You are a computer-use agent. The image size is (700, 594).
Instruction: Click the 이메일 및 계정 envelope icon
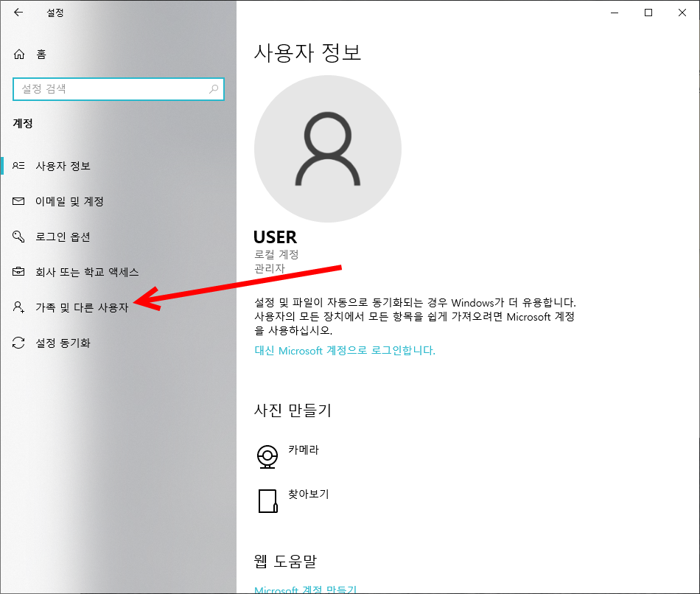(18, 201)
